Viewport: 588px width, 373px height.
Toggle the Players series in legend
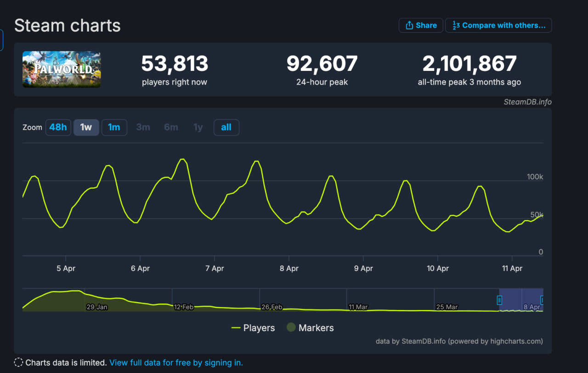pyautogui.click(x=253, y=328)
